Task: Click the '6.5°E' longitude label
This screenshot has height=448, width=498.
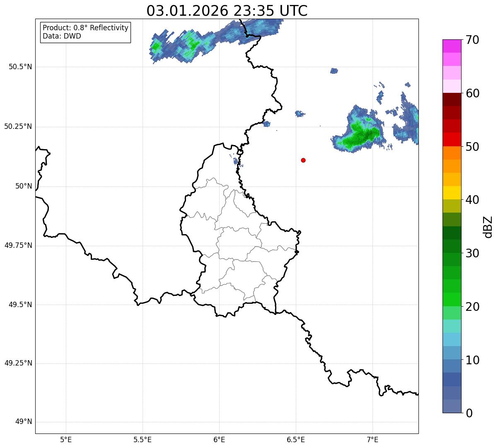Action: [x=296, y=439]
